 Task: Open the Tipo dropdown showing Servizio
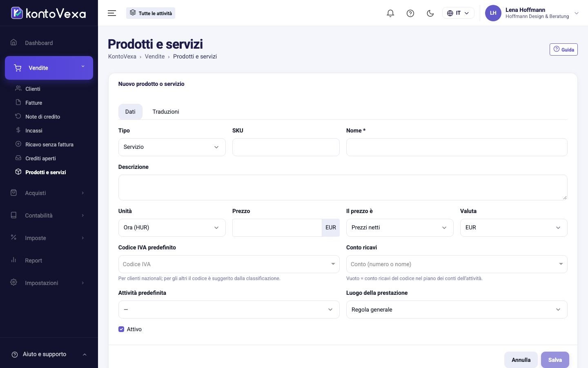tap(172, 147)
